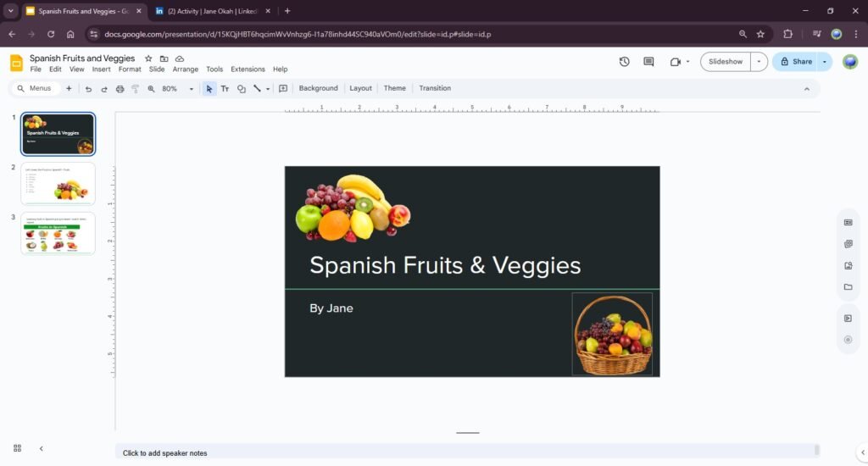This screenshot has height=466, width=868.
Task: Open version history clock icon
Action: click(625, 62)
